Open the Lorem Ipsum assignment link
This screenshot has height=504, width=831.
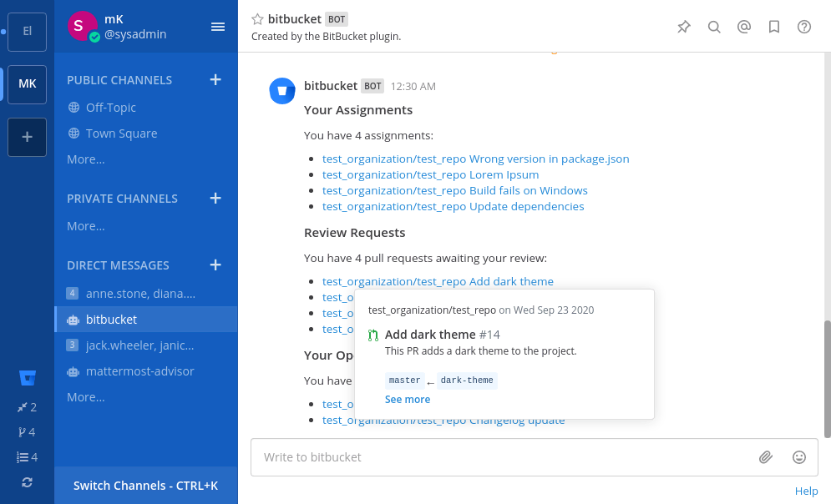430,174
